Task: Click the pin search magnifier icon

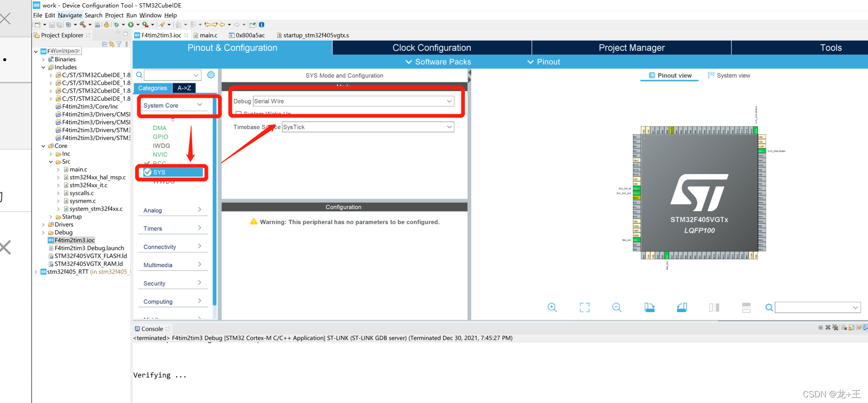Action: [x=769, y=308]
